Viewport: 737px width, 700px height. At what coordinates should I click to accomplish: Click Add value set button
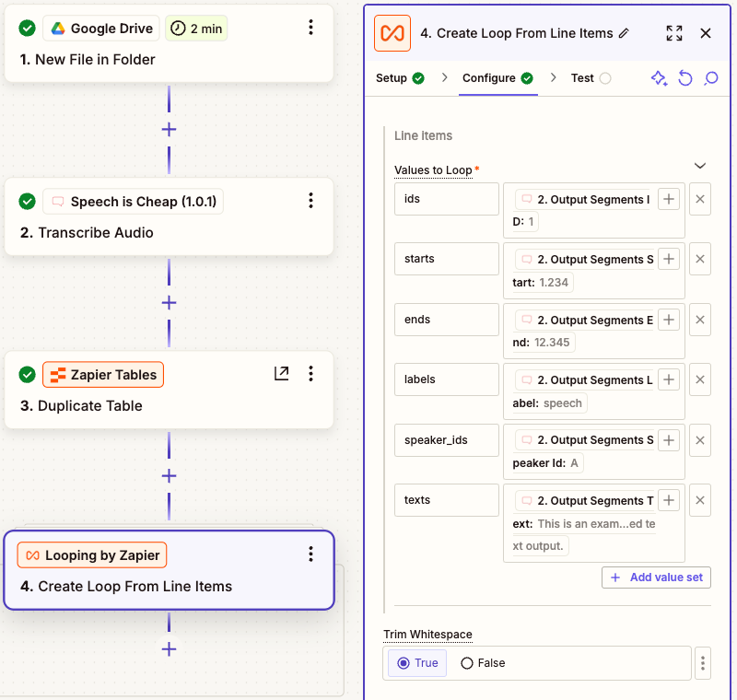656,577
